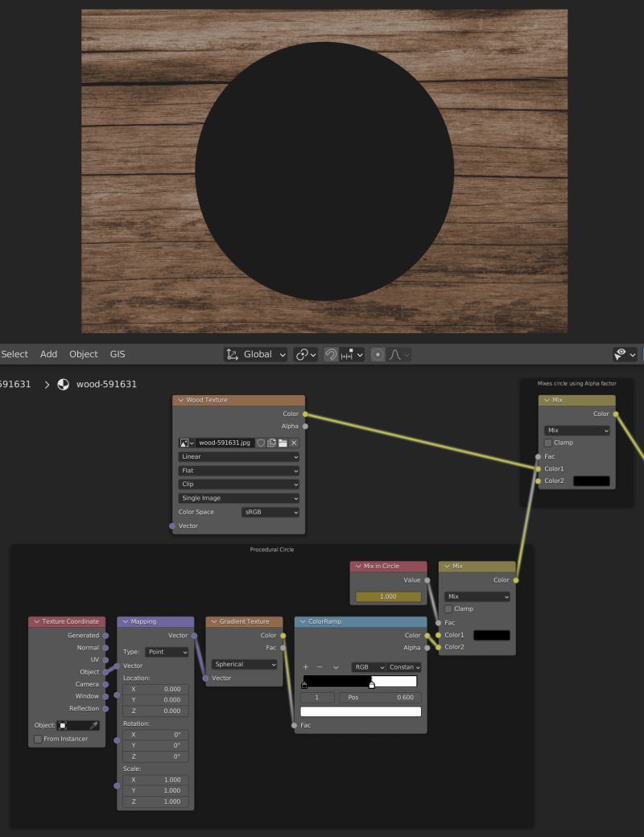644x837 pixels.
Task: Click the eyedropper next to the Object field
Action: coord(94,724)
